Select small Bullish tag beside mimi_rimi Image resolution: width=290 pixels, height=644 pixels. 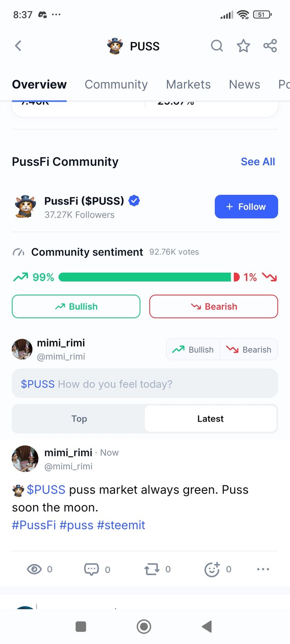tap(193, 350)
